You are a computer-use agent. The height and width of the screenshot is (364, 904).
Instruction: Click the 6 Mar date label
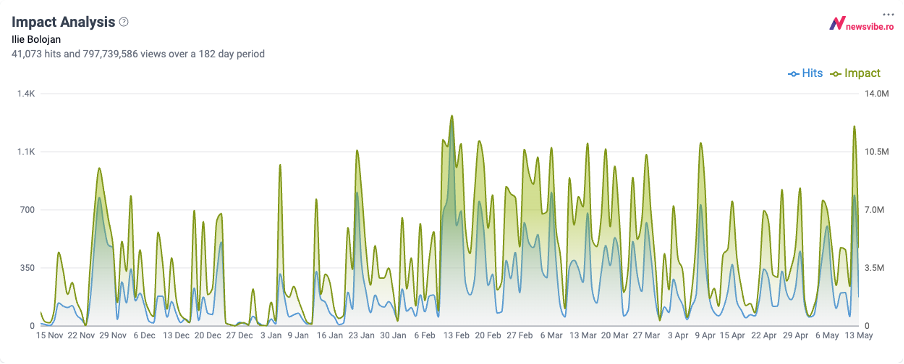click(x=551, y=335)
